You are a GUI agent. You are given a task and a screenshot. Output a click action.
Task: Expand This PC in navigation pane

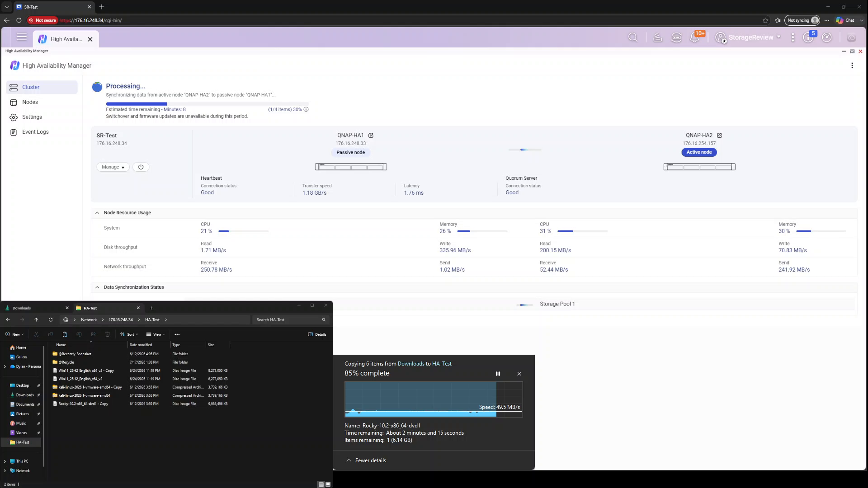click(x=5, y=461)
